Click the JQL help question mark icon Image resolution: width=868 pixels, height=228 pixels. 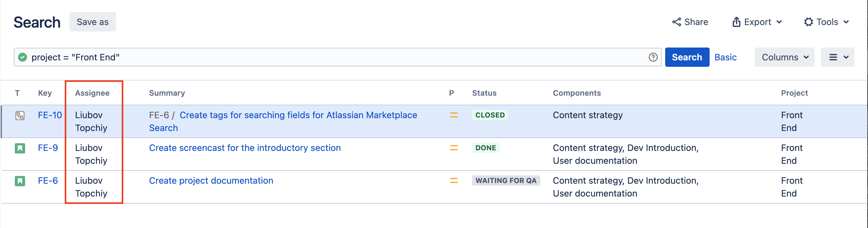coord(653,57)
